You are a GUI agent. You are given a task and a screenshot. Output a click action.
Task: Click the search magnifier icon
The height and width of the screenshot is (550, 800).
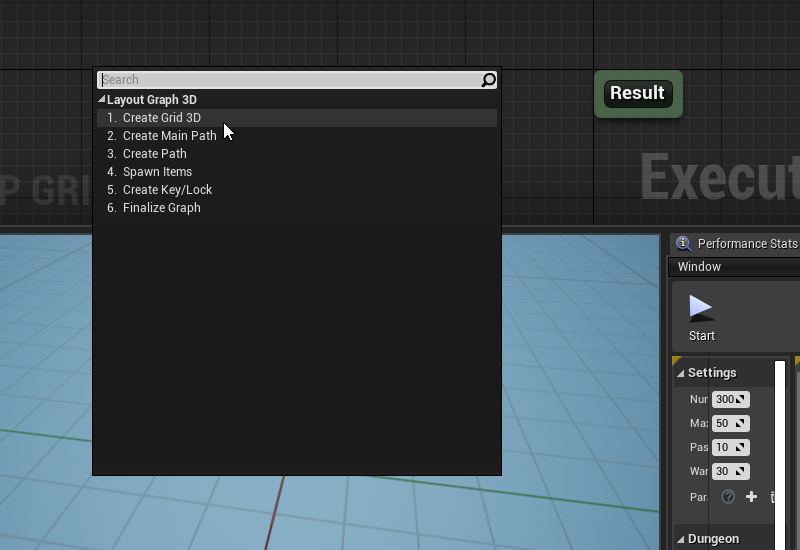coord(488,80)
